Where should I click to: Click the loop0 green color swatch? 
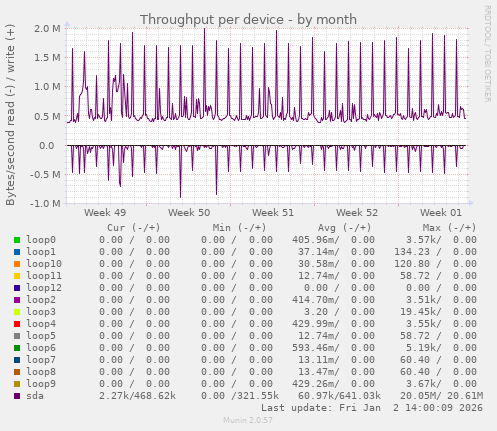coord(17,240)
